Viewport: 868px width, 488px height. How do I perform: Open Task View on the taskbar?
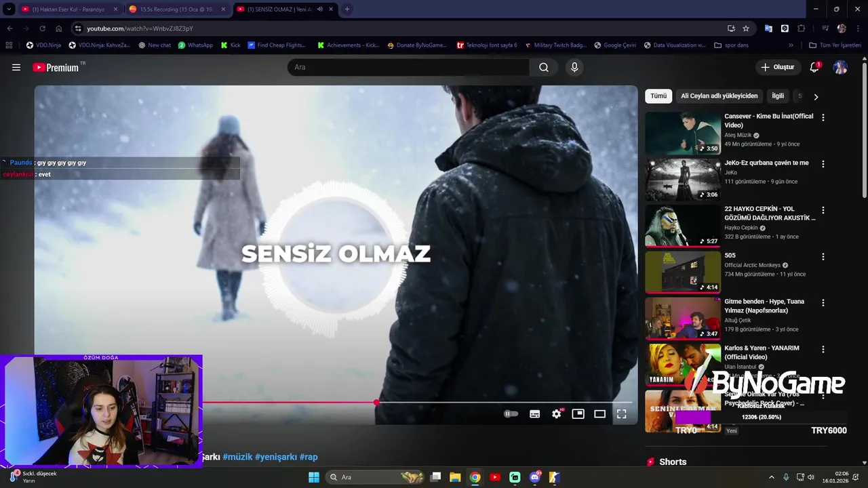pyautogui.click(x=435, y=477)
